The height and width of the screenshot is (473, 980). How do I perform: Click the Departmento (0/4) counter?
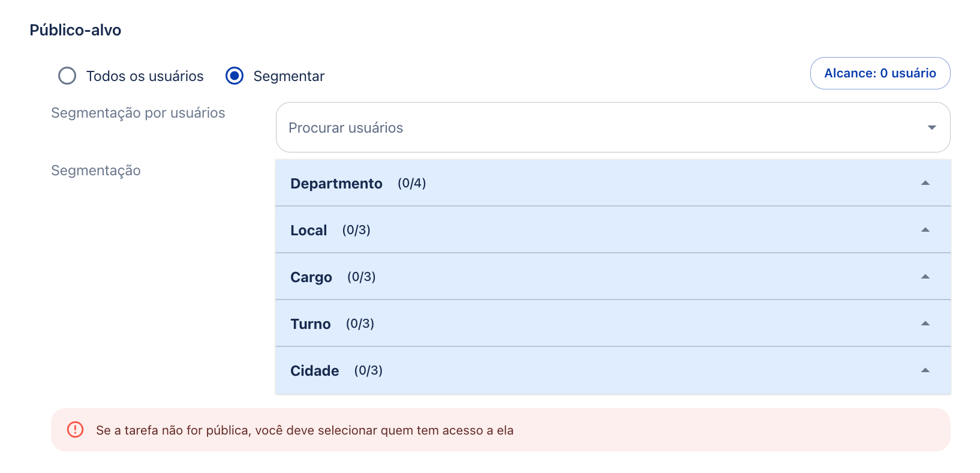[412, 183]
